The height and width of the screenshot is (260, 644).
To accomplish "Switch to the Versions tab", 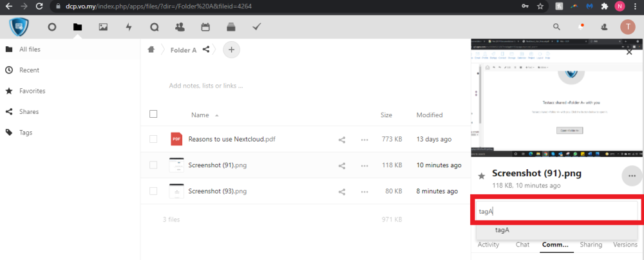I will (625, 245).
